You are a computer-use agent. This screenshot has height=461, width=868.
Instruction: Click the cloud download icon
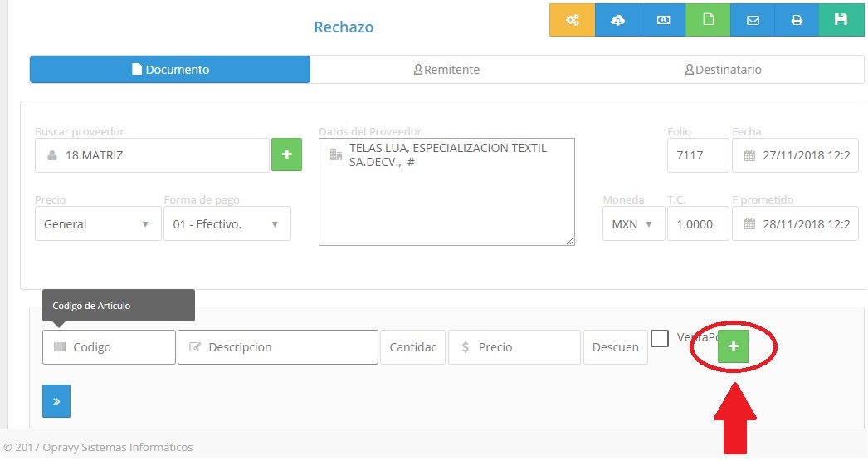click(617, 21)
